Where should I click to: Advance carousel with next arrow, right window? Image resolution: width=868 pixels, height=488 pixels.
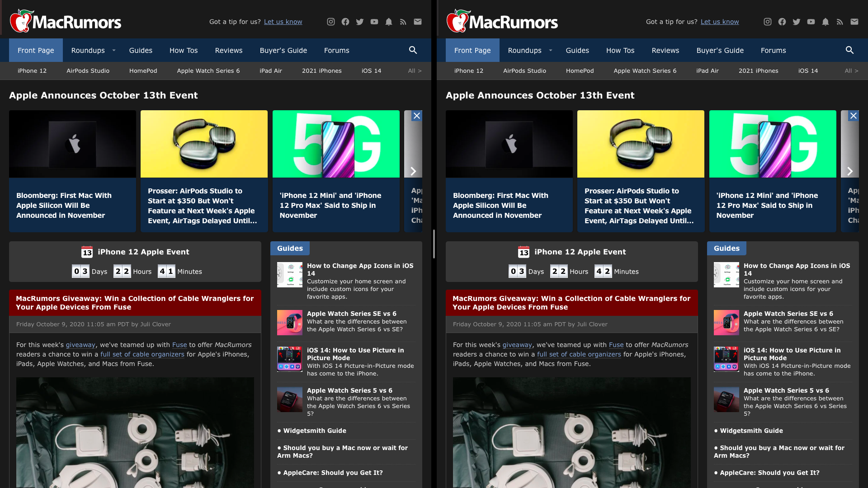pos(849,171)
